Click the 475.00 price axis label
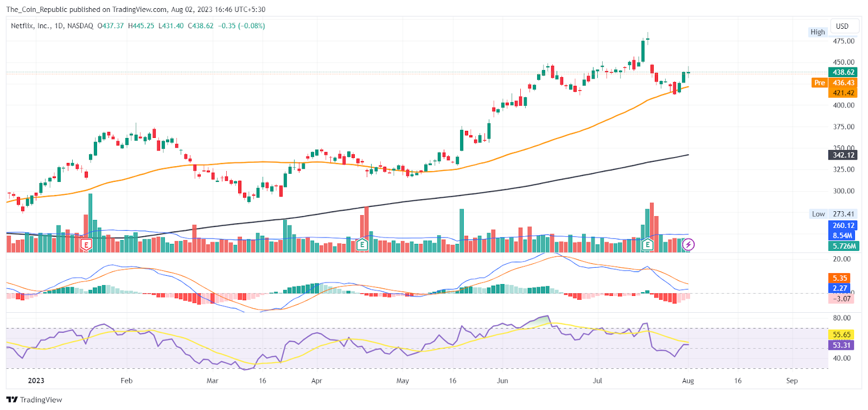Image resolution: width=868 pixels, height=410 pixels. [x=844, y=41]
